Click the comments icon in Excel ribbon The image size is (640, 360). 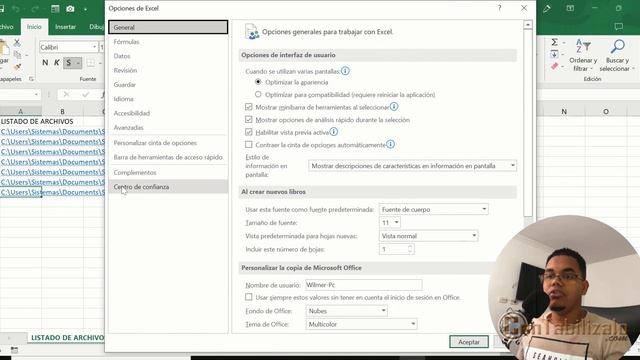(619, 27)
